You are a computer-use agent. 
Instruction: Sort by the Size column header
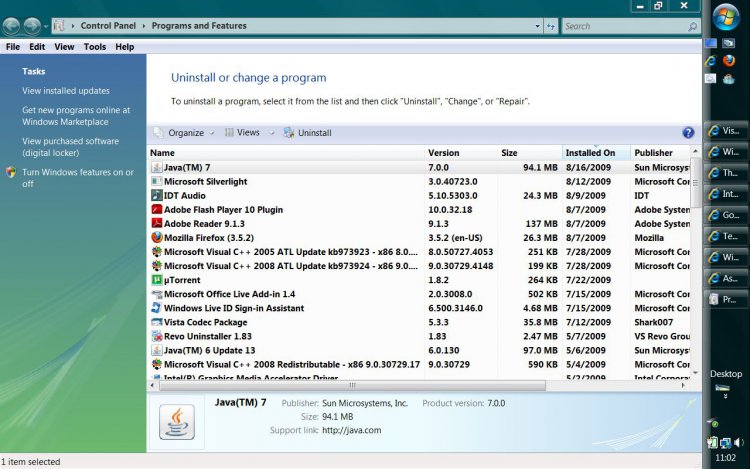tap(530, 153)
